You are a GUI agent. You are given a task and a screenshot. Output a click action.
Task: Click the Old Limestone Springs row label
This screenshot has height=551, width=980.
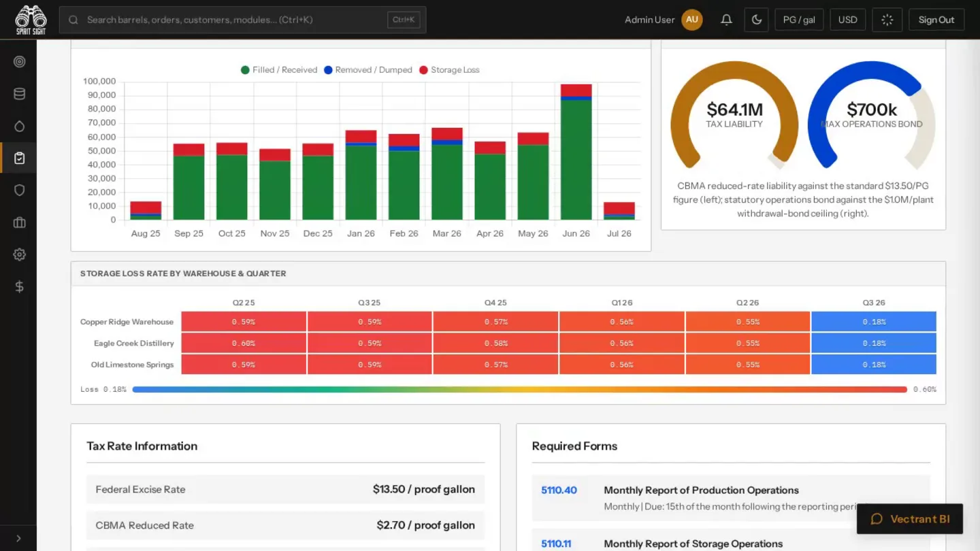click(132, 365)
